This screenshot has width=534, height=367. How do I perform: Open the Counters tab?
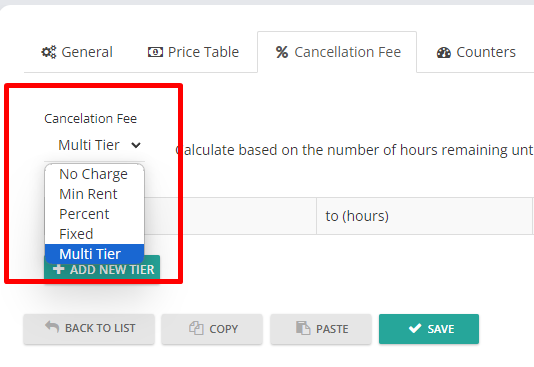click(476, 52)
